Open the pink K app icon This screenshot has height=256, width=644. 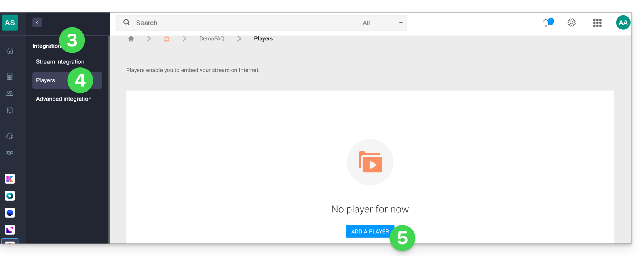[x=10, y=179]
